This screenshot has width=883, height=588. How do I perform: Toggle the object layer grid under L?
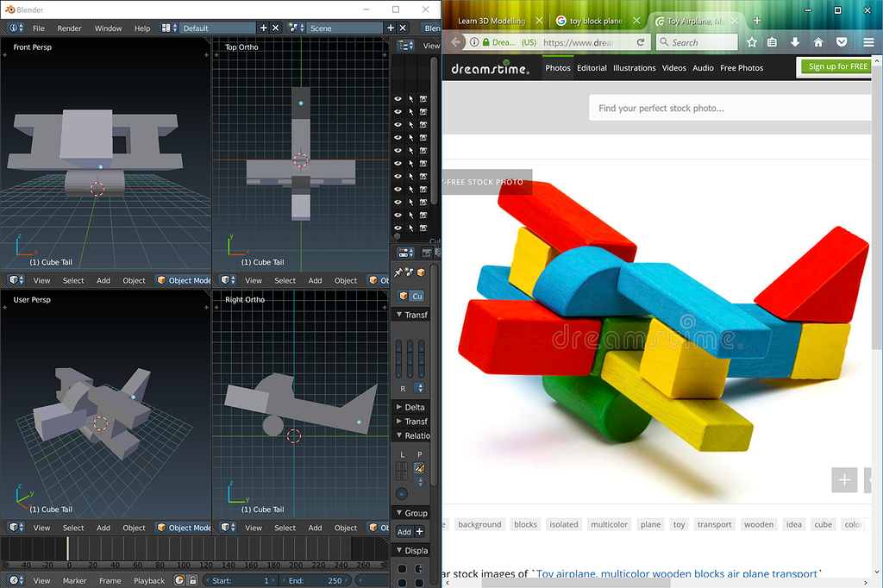click(x=402, y=472)
